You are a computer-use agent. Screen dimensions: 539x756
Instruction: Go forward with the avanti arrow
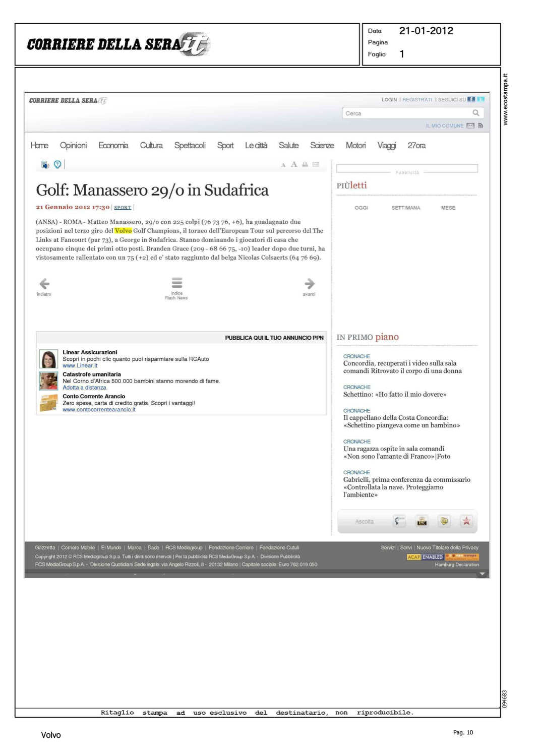point(310,284)
